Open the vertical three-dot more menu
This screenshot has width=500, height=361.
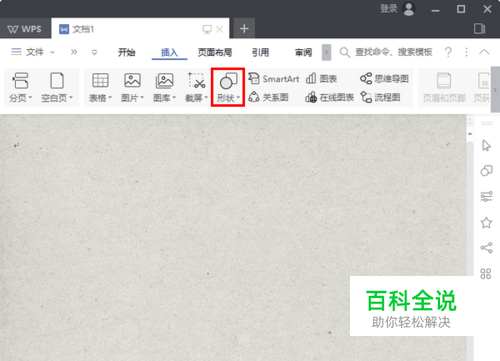click(x=466, y=52)
